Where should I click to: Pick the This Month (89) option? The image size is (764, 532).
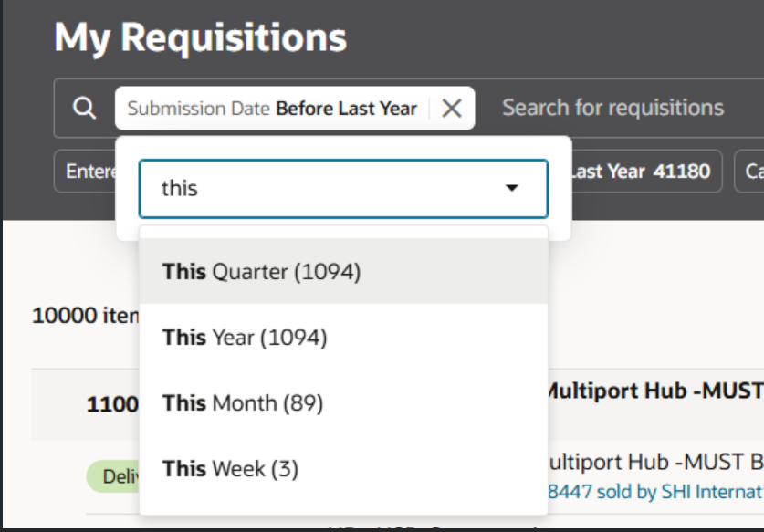tap(343, 403)
